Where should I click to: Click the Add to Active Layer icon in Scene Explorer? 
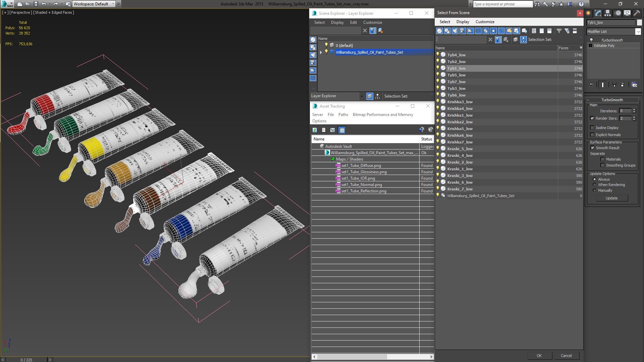380,31
